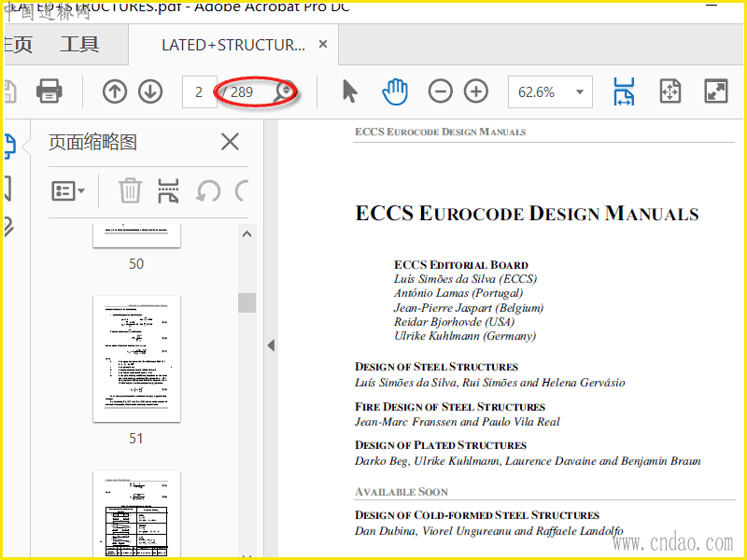The height and width of the screenshot is (560, 747).
Task: Rotate pages clockwise
Action: coord(242,191)
